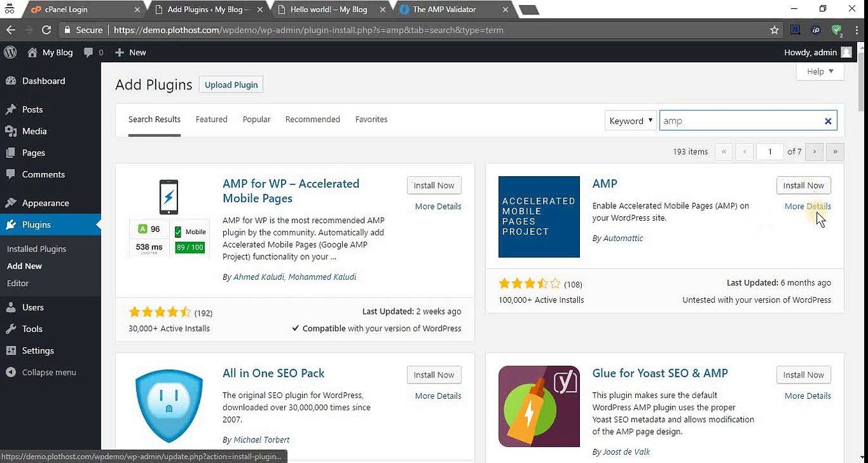The height and width of the screenshot is (463, 868).
Task: Clear the plugin search field
Action: point(828,121)
